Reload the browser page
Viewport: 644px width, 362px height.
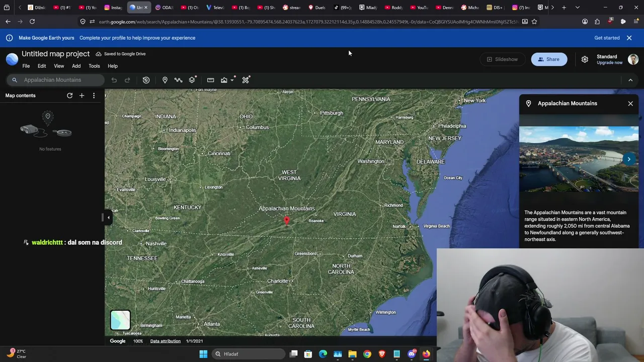point(32,22)
